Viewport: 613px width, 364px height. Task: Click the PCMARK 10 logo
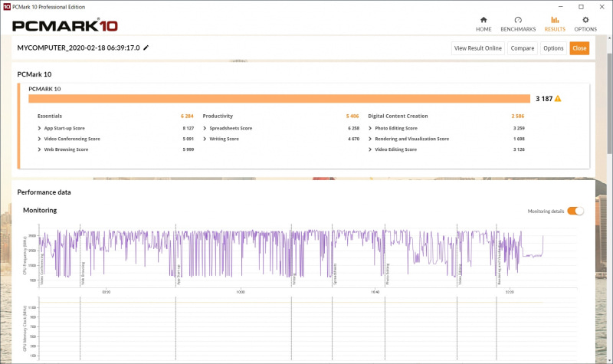[65, 26]
